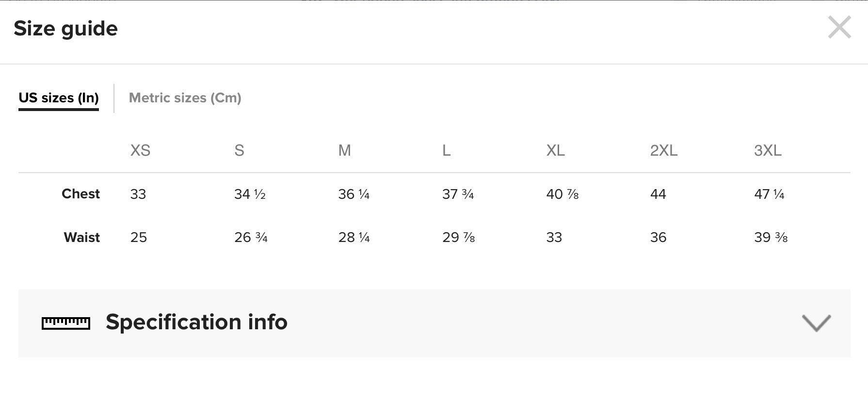Close the Size guide dialog
This screenshot has width=868, height=402.
[839, 27]
